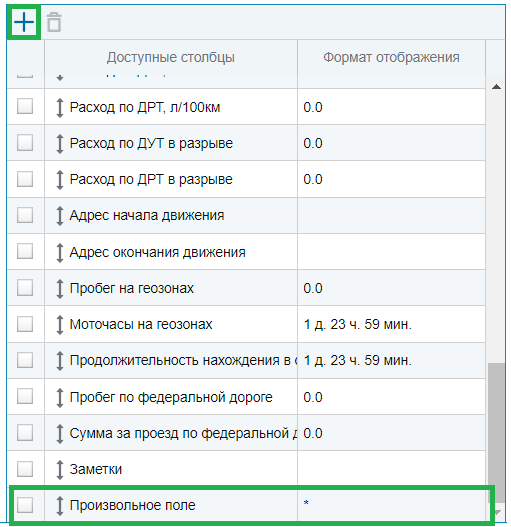Screen dimensions: 511x527
Task: Click reorder handle for Адрес окончания движения
Action: click(60, 252)
